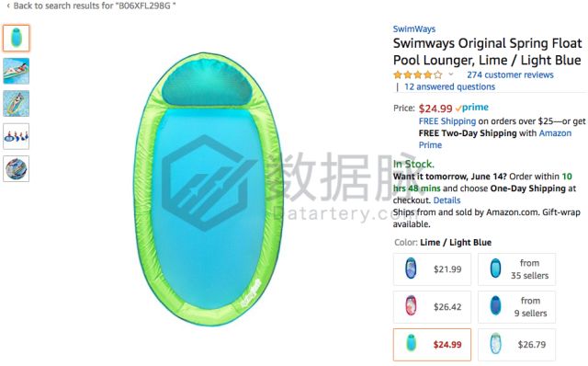Choose the color option from 35 sellers

[x=516, y=269]
